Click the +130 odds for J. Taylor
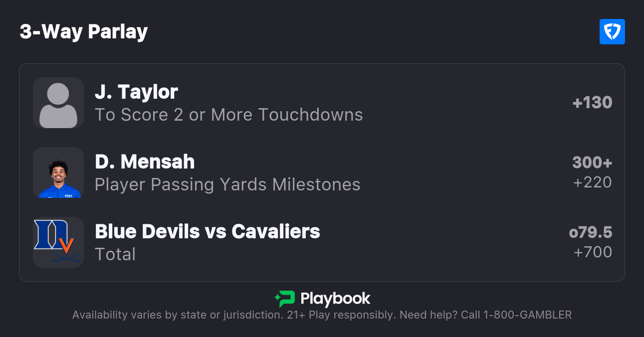 592,103
